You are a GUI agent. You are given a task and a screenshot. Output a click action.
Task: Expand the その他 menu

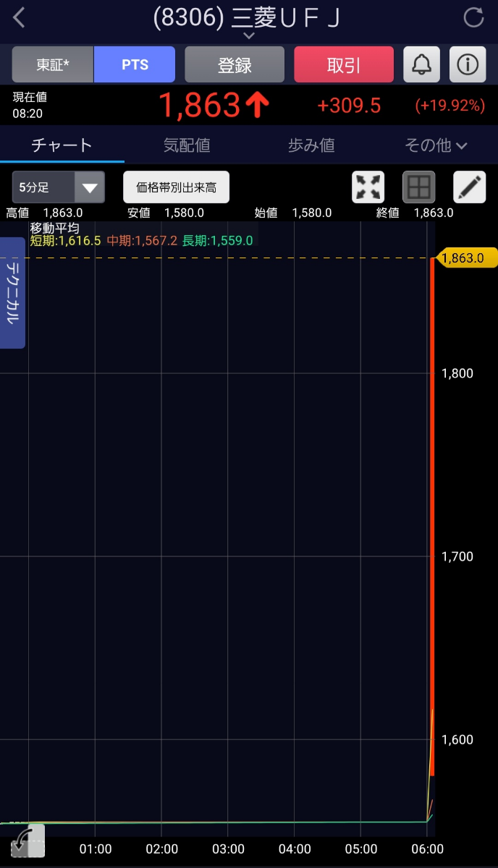click(436, 145)
